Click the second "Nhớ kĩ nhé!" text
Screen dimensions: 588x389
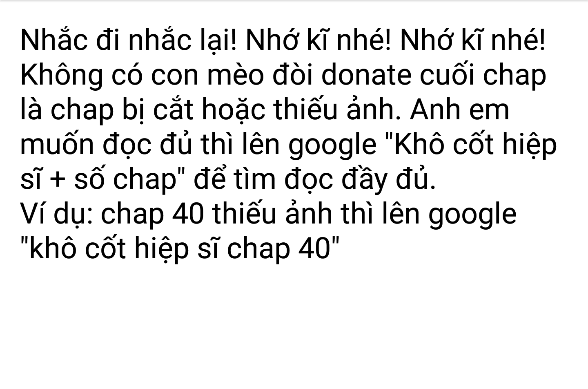click(472, 41)
